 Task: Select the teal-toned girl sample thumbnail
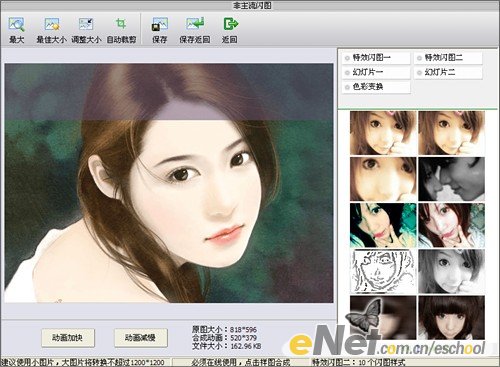383,225
